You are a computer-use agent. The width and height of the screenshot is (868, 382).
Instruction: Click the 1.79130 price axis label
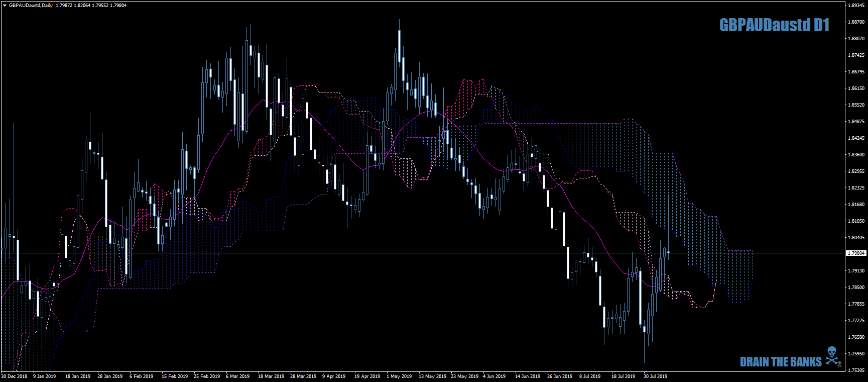coord(856,271)
